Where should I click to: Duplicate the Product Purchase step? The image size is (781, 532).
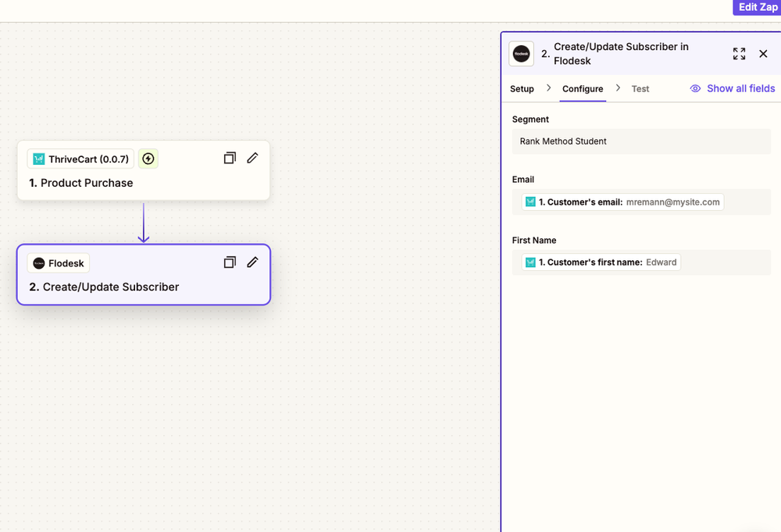pos(230,158)
